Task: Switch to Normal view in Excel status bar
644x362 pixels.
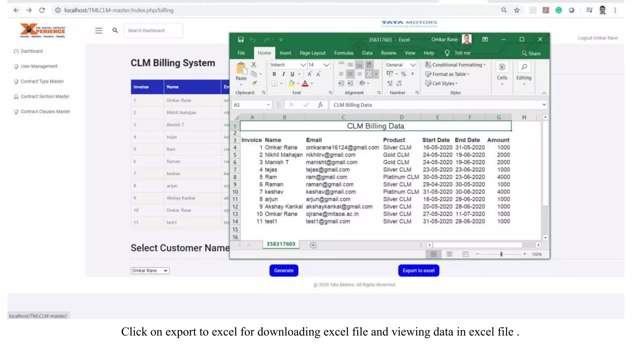Action: tap(433, 254)
